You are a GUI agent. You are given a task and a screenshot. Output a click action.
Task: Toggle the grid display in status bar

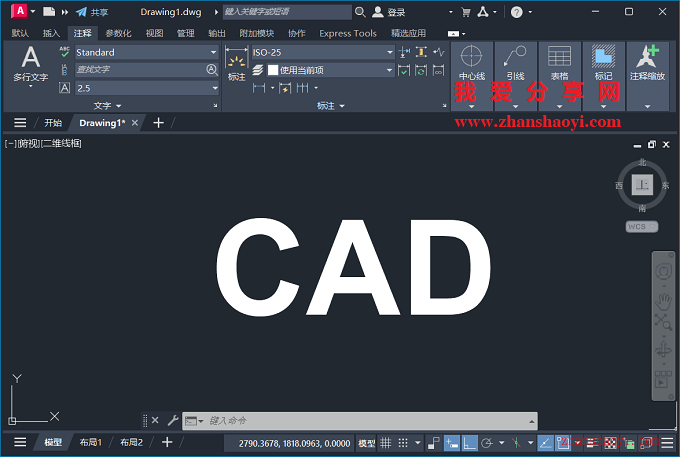click(x=386, y=443)
